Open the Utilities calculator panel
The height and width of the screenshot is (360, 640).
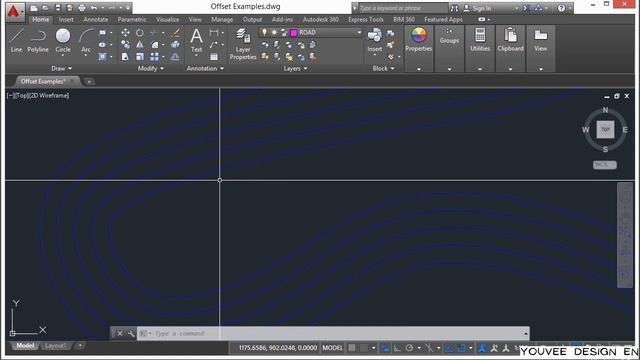(480, 40)
